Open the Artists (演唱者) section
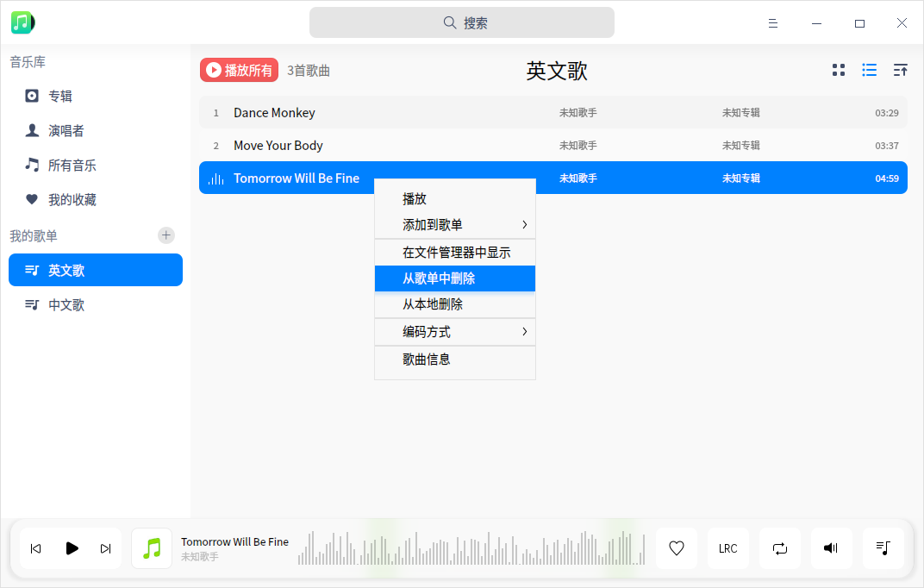 [96, 131]
